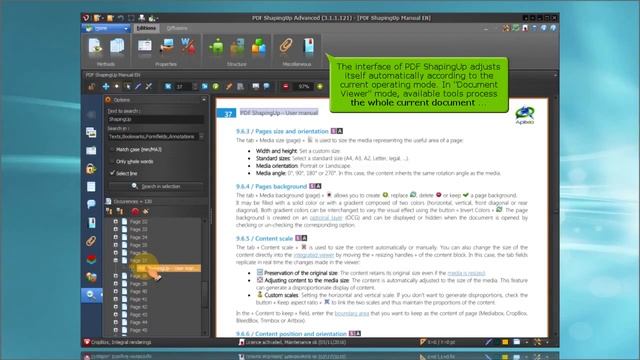The width and height of the screenshot is (640, 360).
Task: Click the zoom percentage field showing 97%
Action: coord(303,87)
